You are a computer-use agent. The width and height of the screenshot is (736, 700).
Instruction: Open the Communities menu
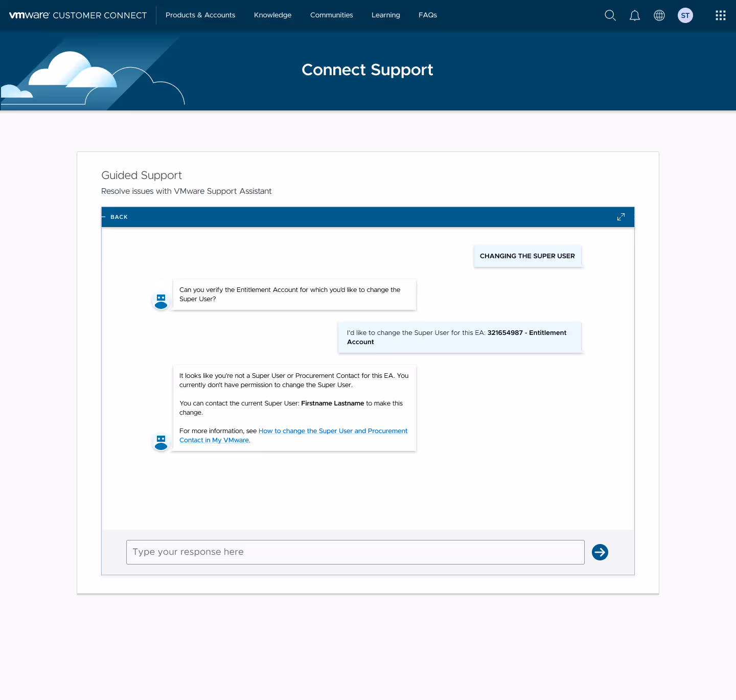(332, 15)
